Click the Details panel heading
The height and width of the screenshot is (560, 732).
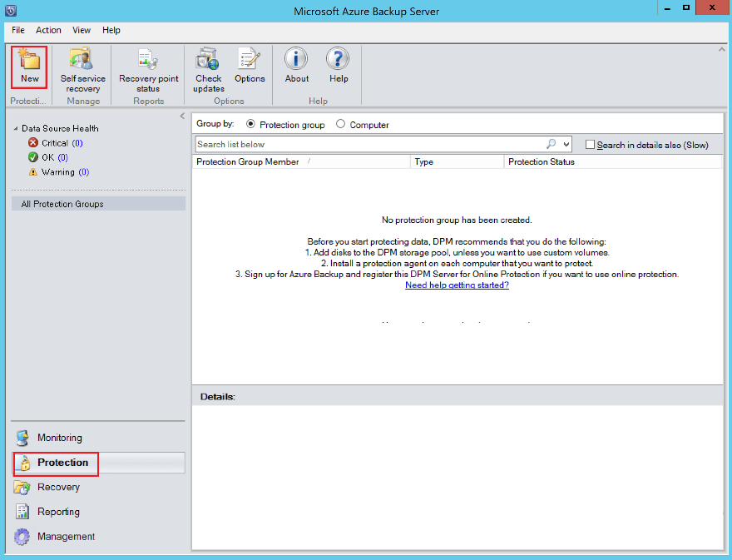[218, 397]
